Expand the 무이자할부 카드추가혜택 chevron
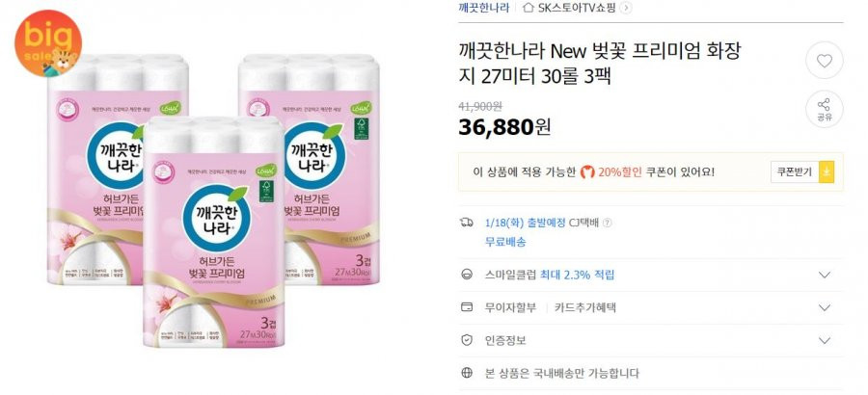The width and height of the screenshot is (868, 395). point(825,307)
